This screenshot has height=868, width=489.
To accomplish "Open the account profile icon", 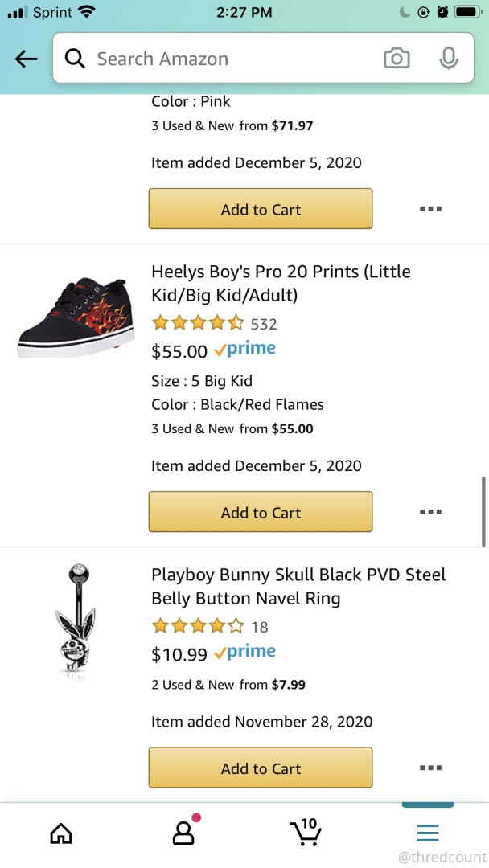I will pyautogui.click(x=183, y=833).
